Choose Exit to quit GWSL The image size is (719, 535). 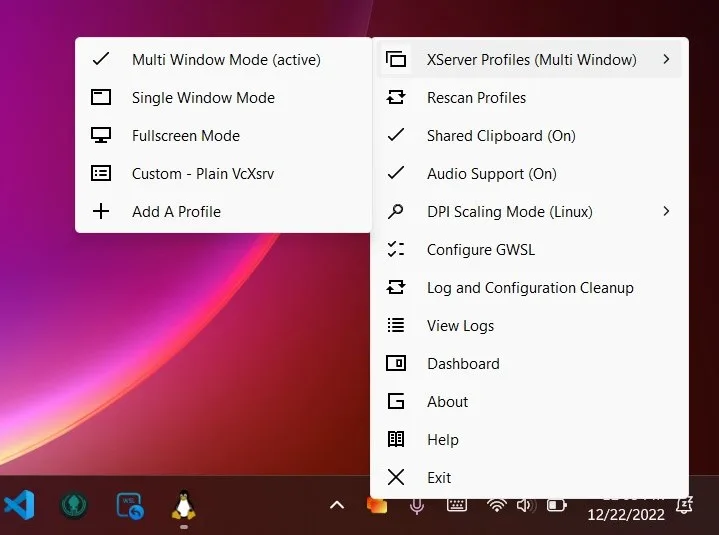530,477
